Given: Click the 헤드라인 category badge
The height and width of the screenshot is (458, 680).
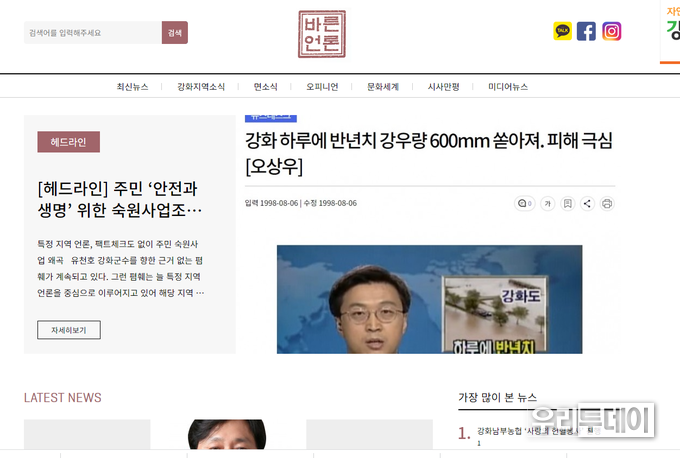Looking at the screenshot, I should pos(69,142).
